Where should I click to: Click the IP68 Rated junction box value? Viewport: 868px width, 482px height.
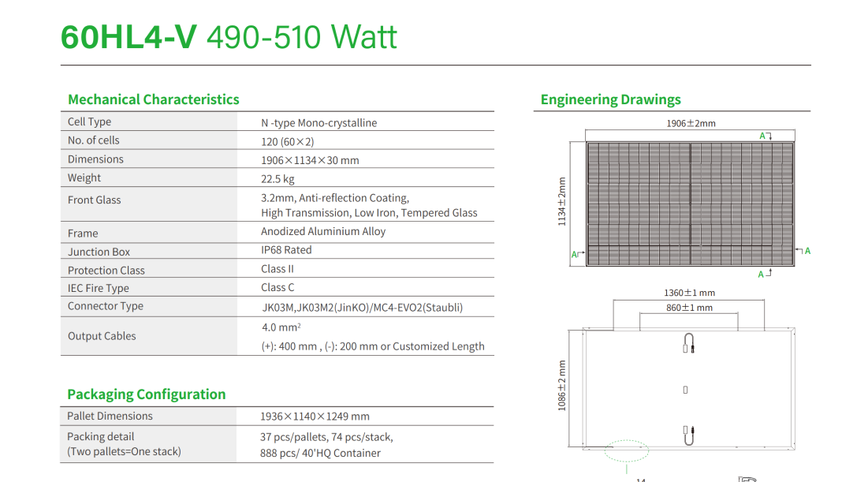click(286, 250)
